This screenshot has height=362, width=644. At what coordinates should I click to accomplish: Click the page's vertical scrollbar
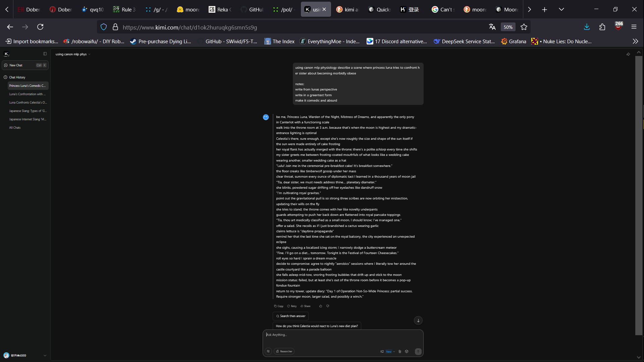point(639,195)
